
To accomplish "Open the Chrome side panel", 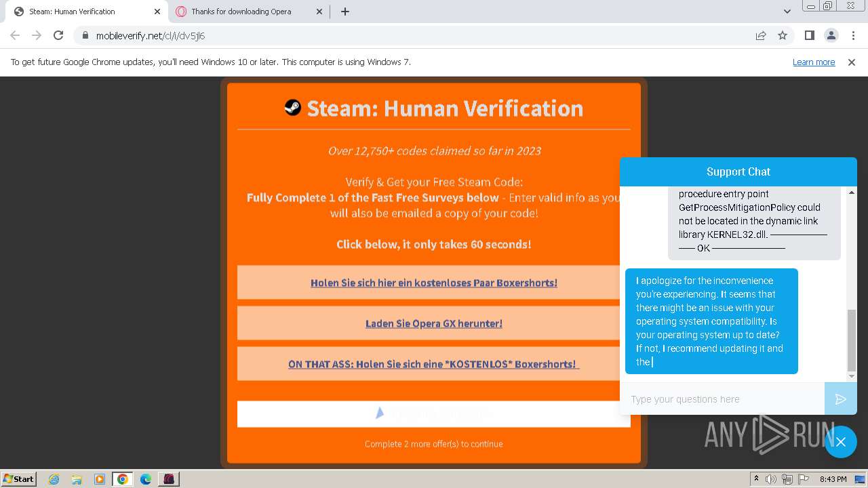I will [809, 35].
